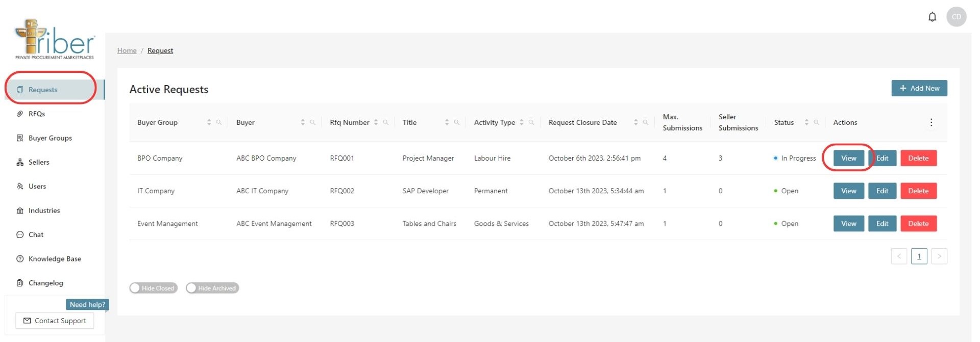
Task: Open Chat in the sidebar
Action: point(55,234)
